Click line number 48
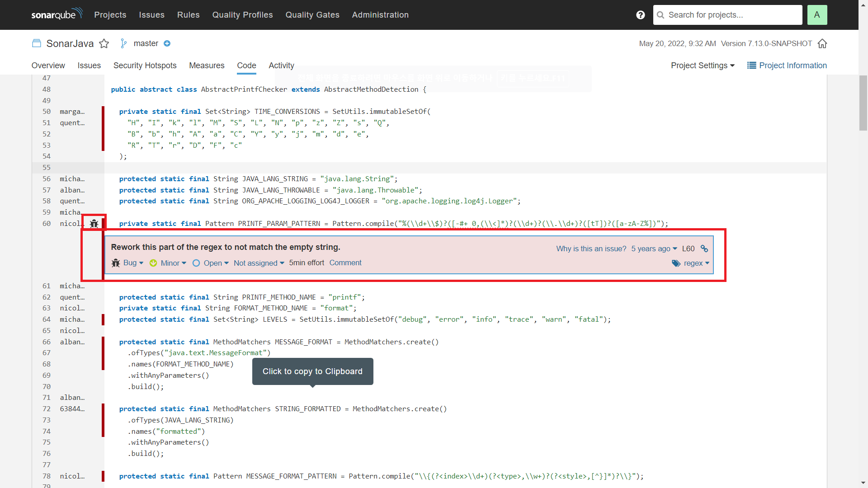This screenshot has width=868, height=488. (47, 89)
